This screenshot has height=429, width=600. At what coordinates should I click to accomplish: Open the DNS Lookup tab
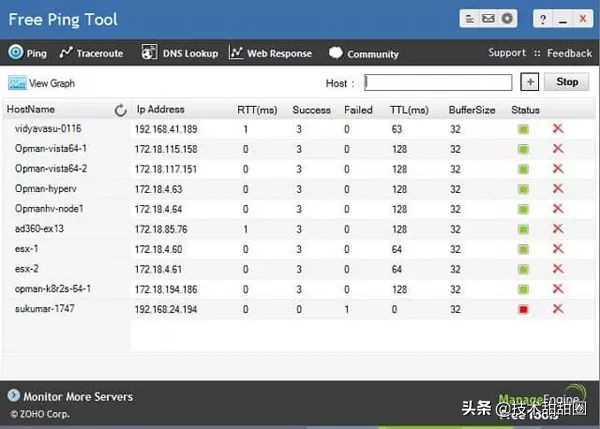[x=179, y=53]
